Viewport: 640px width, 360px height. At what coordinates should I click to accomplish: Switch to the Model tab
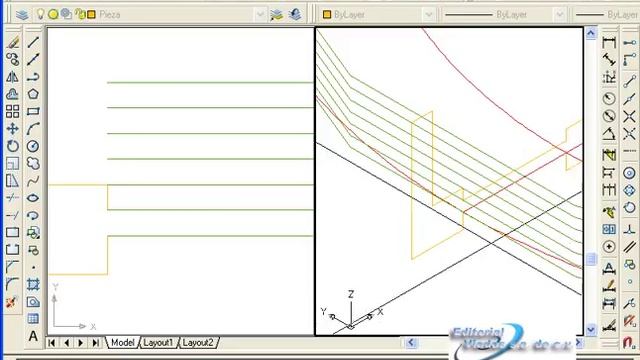(x=122, y=342)
